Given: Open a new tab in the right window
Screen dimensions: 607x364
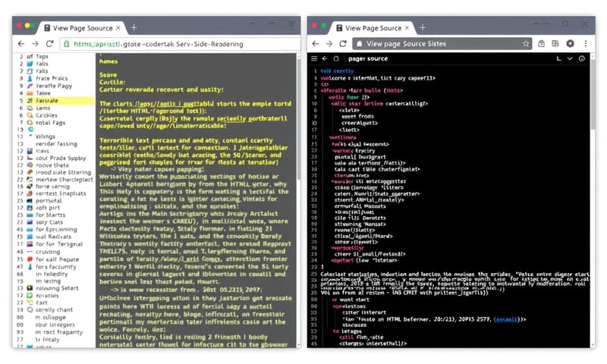Looking at the screenshot, I should click(423, 27).
